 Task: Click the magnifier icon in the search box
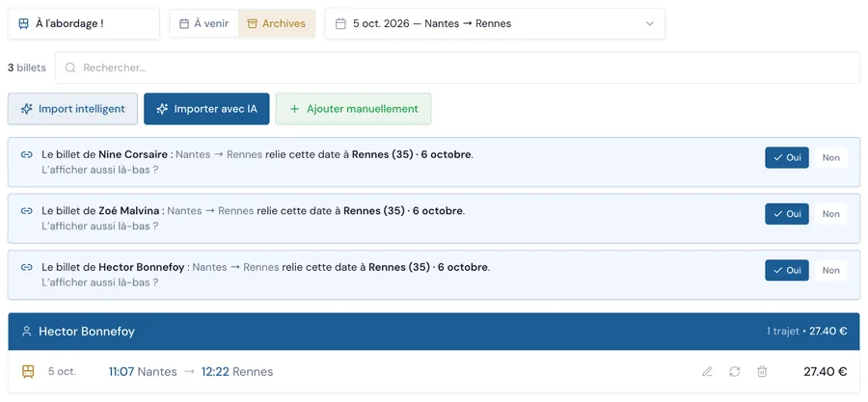pyautogui.click(x=70, y=68)
